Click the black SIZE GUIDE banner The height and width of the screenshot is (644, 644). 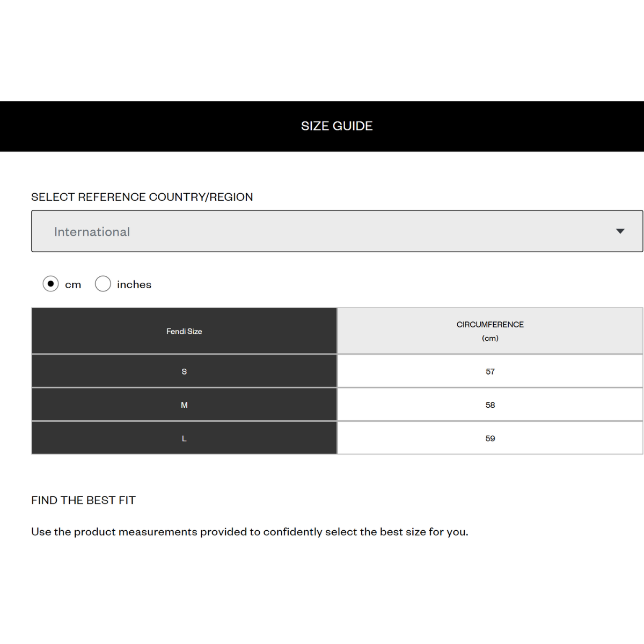(322, 126)
